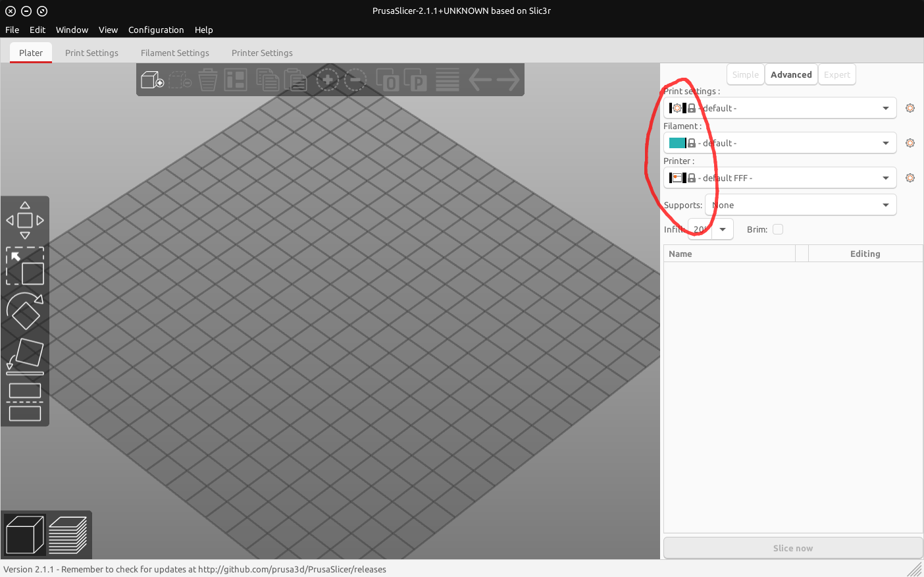Switch to Expert mode
The image size is (924, 577).
click(837, 74)
